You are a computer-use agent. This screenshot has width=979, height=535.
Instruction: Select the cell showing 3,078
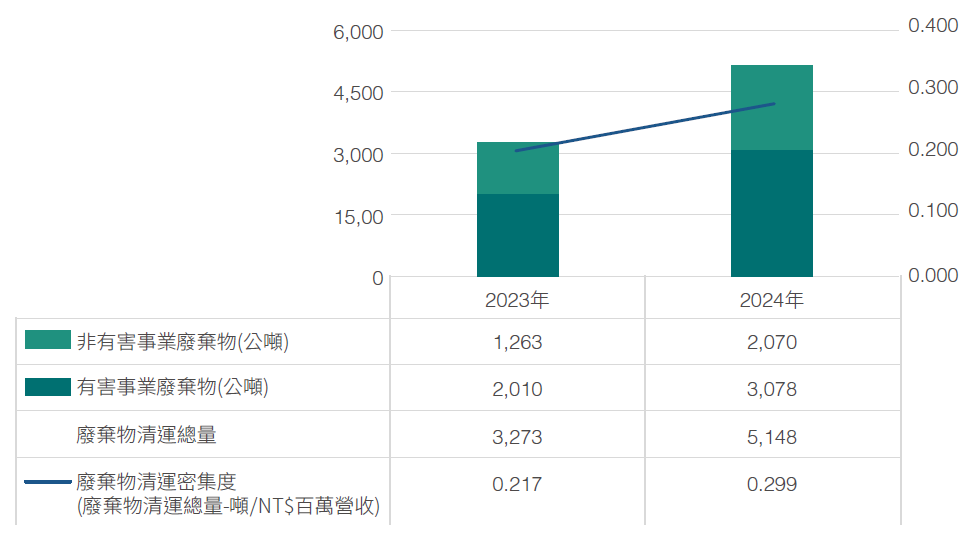click(771, 389)
